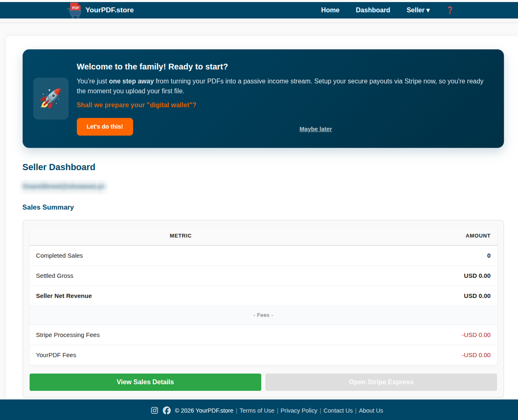The width and height of the screenshot is (518, 420).
Task: Click the YourPDF.store PDF cart logo
Action: [74, 10]
